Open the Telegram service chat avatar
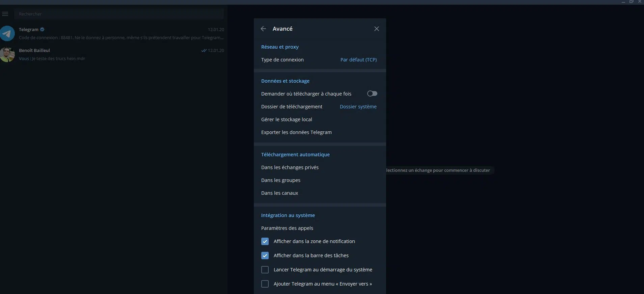This screenshot has height=294, width=644. 7,33
